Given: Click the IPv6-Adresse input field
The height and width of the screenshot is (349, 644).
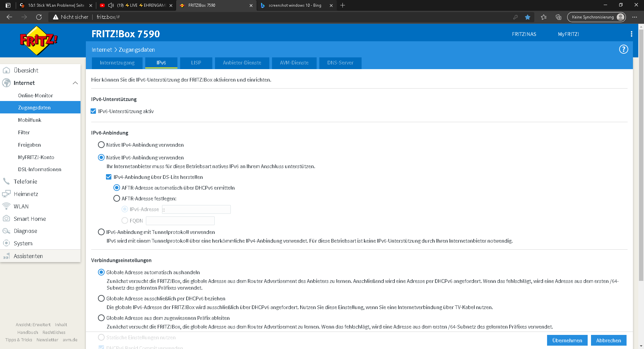Looking at the screenshot, I should point(196,209).
